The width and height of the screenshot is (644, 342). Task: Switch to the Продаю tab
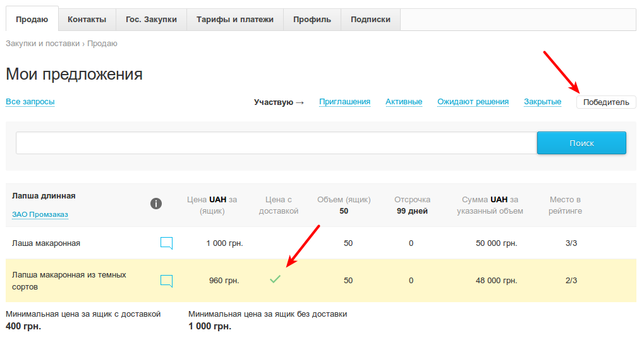32,20
